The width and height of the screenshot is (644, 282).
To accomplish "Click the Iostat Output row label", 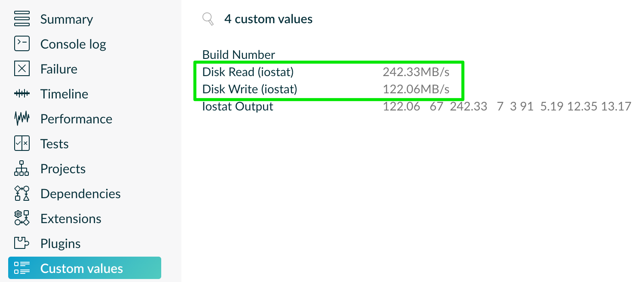I will pyautogui.click(x=238, y=107).
